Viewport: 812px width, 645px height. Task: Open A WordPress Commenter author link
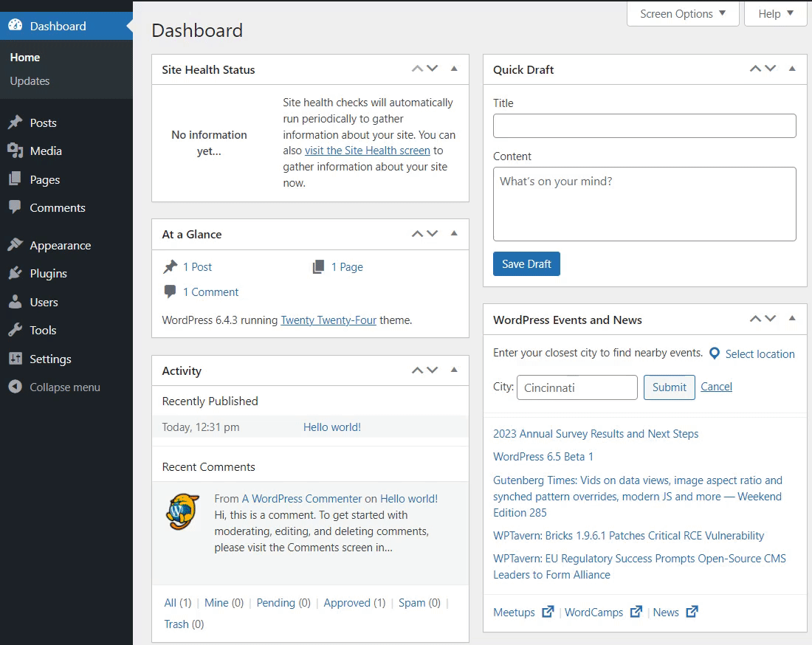(x=302, y=498)
